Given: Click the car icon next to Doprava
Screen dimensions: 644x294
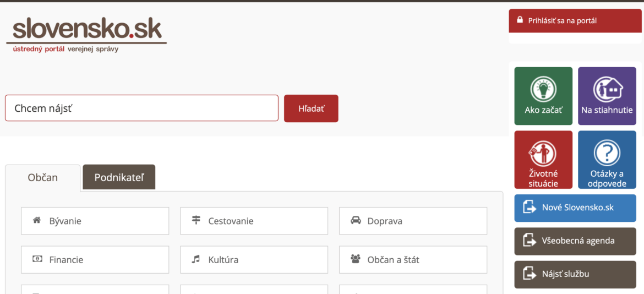Looking at the screenshot, I should (355, 220).
